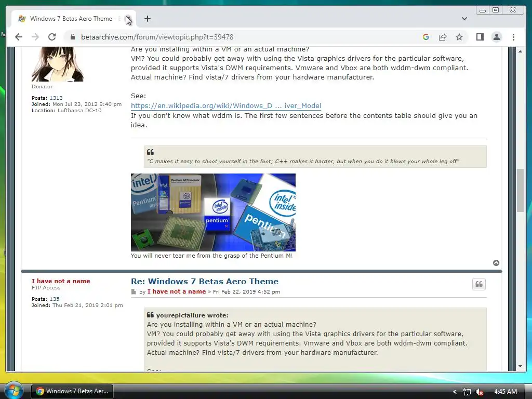Open Chrome's three-dot menu
Viewport: 532px width, 399px height.
point(514,37)
